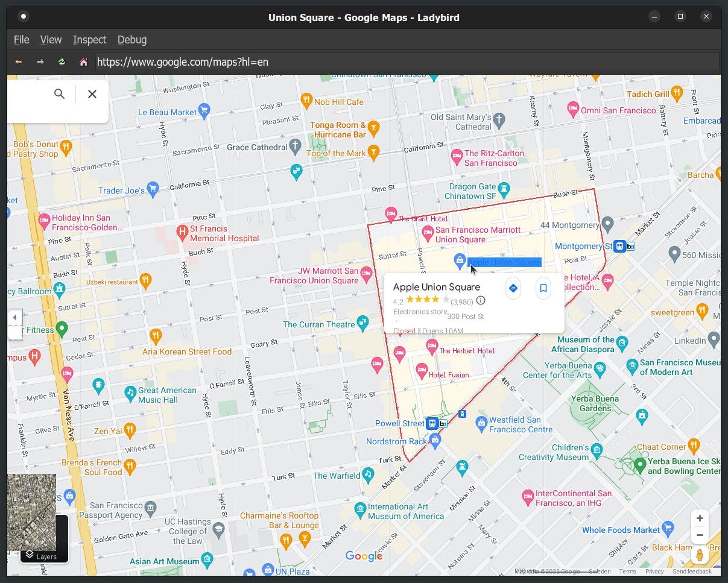This screenshot has height=583, width=728.
Task: Click the Top of the Mark bar pin
Action: 374,151
